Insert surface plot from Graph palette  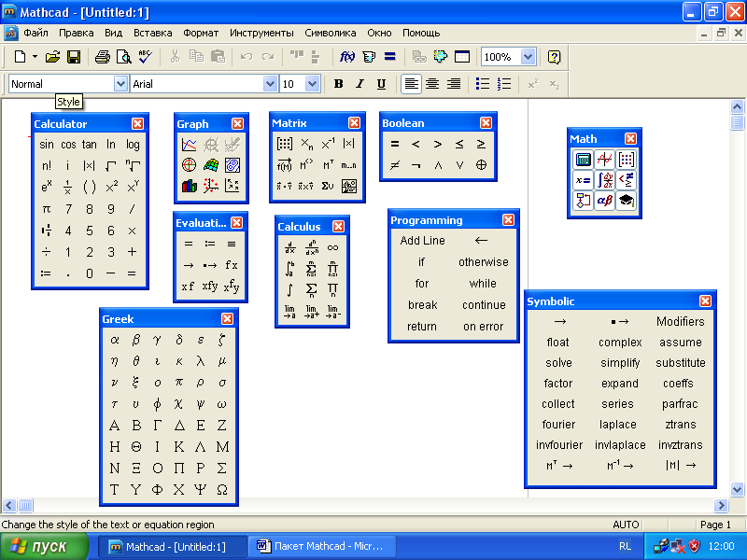(x=211, y=165)
